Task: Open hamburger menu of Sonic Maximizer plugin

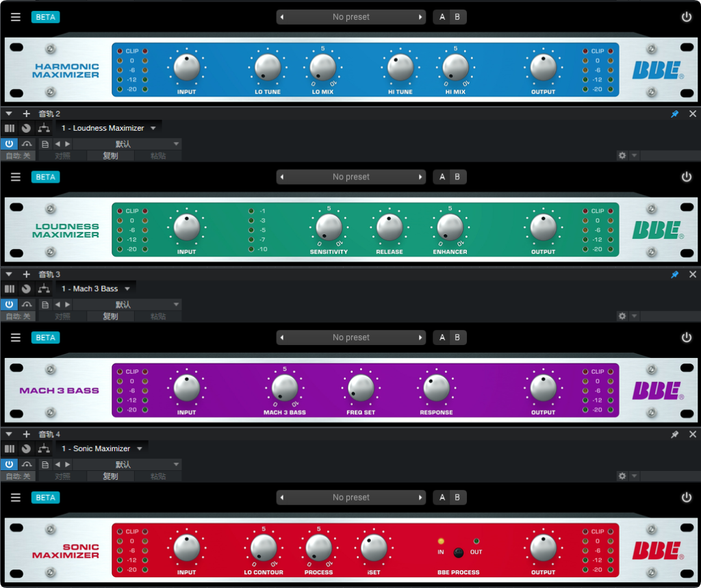Action: click(x=16, y=498)
